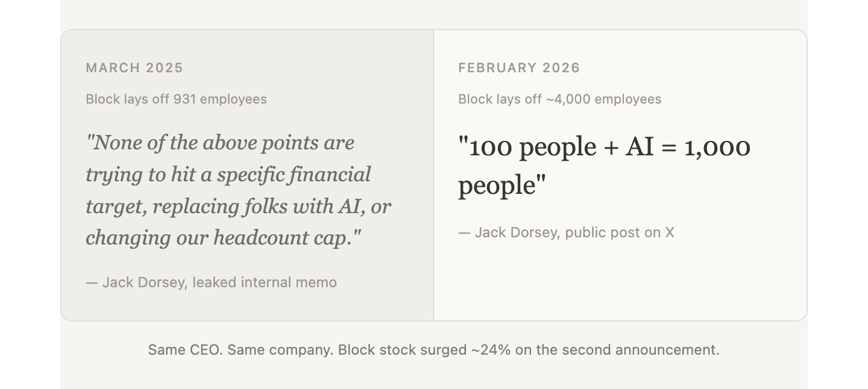
Task: Click the 'public post on X' attribution line
Action: (x=566, y=232)
